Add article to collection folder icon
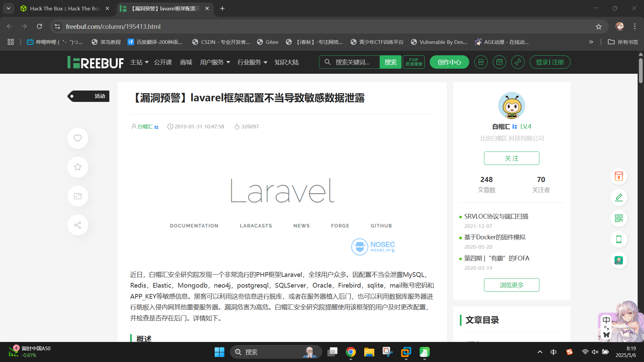This screenshot has width=644, height=362. 77,196
